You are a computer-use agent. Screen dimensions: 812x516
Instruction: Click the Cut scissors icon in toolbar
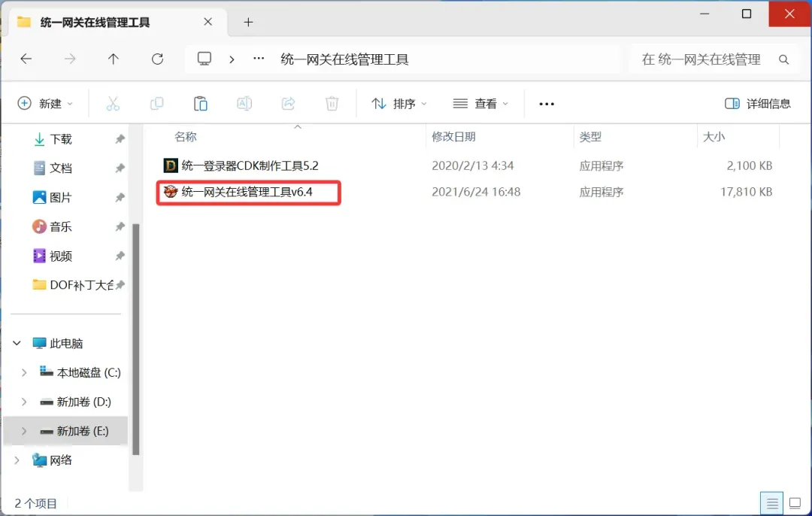click(113, 104)
